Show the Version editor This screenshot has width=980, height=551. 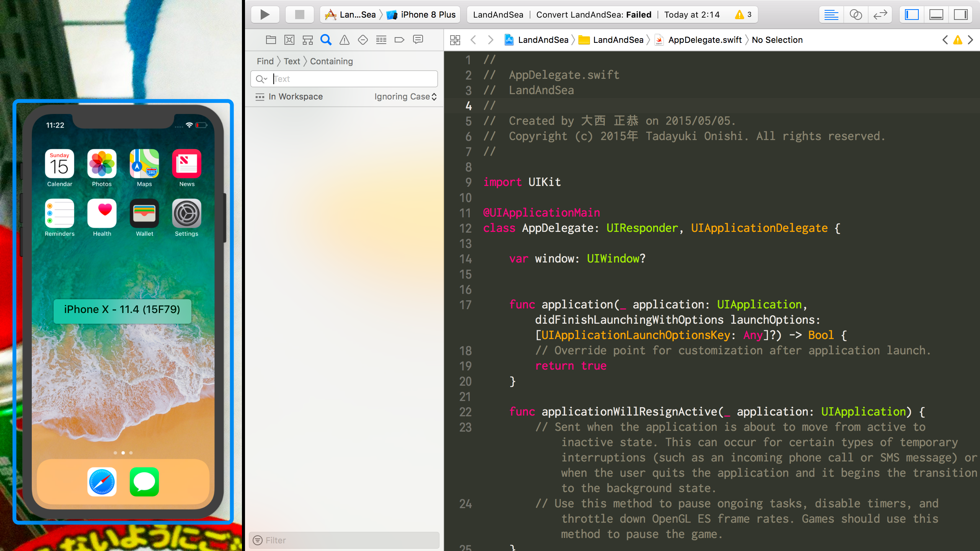[880, 15]
